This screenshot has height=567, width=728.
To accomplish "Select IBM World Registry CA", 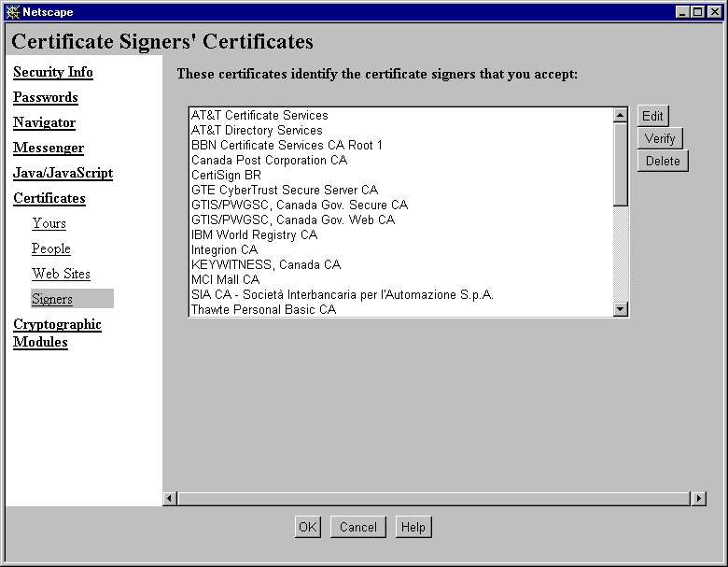I will [x=401, y=234].
